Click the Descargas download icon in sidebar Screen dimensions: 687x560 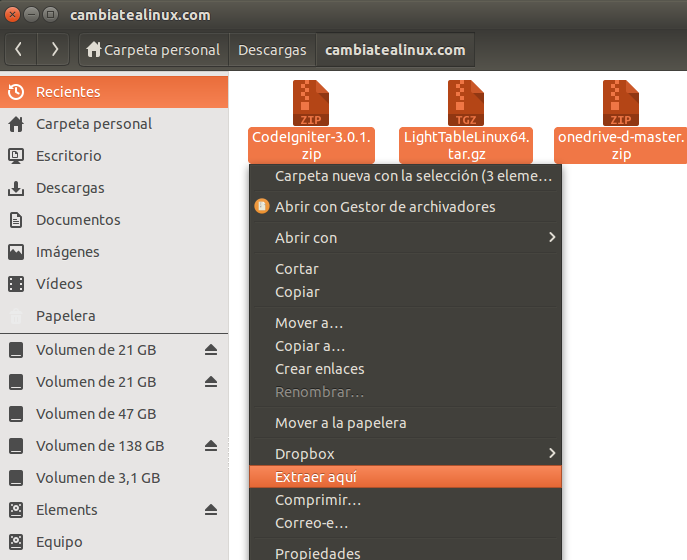16,188
